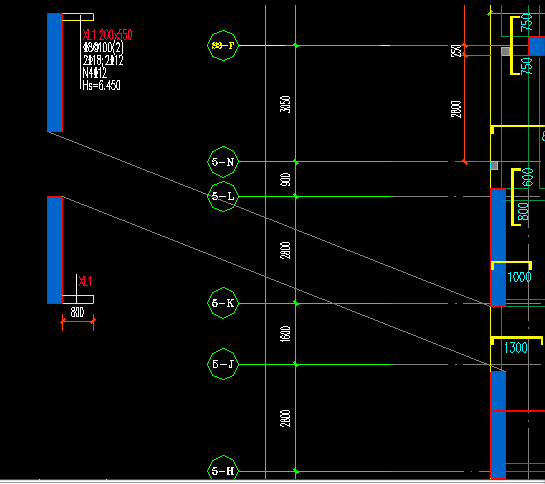The height and width of the screenshot is (484, 545).
Task: Select the longitudinal bar text 2Φ18;2Φ12
Action: tap(103, 60)
